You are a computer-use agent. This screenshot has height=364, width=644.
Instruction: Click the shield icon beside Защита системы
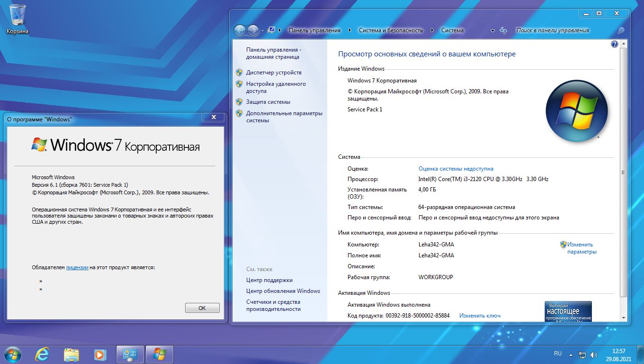click(239, 102)
